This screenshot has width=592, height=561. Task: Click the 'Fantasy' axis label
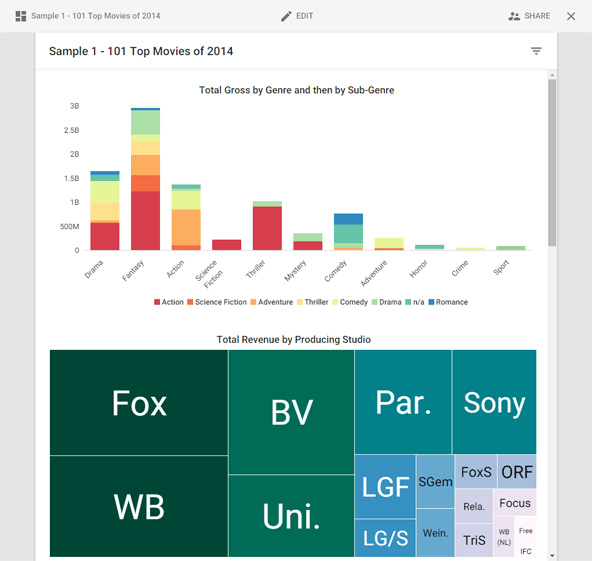click(x=133, y=270)
